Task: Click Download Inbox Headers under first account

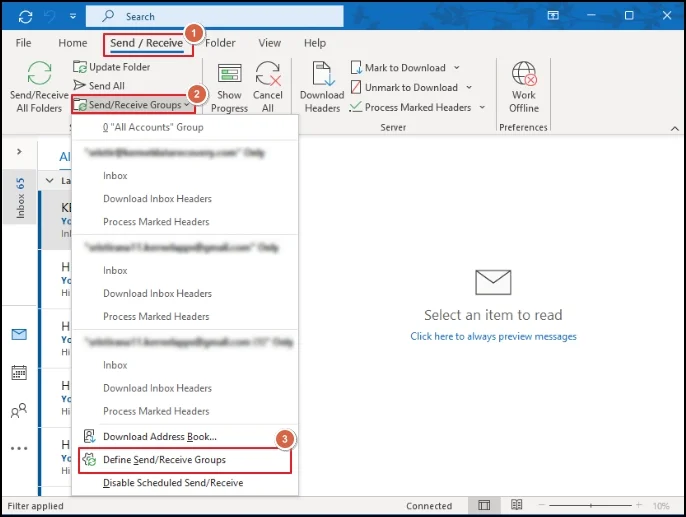Action: tap(185, 199)
